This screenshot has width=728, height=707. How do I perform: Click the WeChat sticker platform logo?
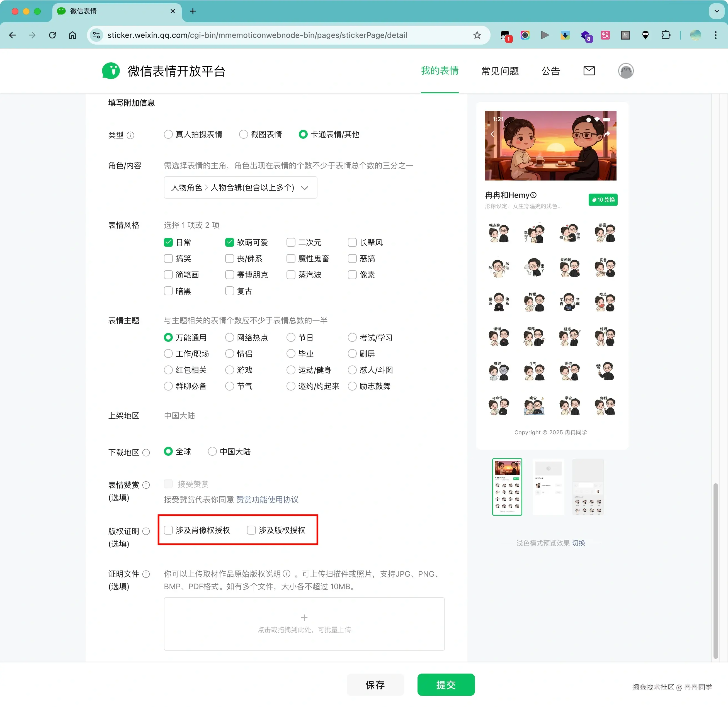point(111,70)
